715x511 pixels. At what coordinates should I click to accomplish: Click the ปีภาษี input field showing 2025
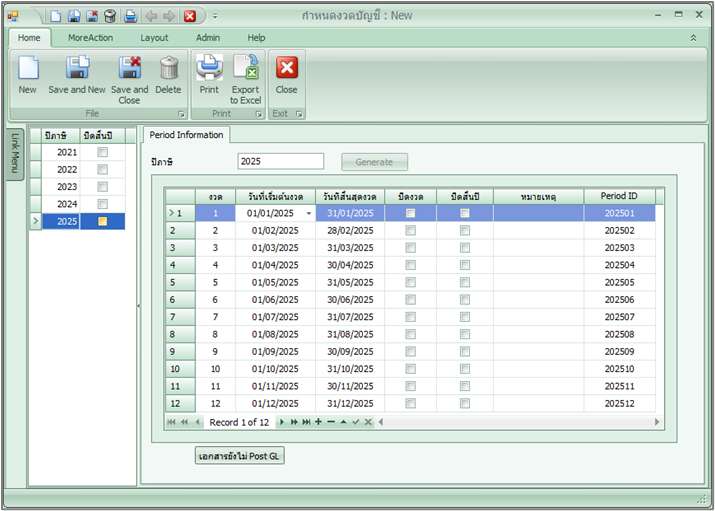(x=280, y=161)
